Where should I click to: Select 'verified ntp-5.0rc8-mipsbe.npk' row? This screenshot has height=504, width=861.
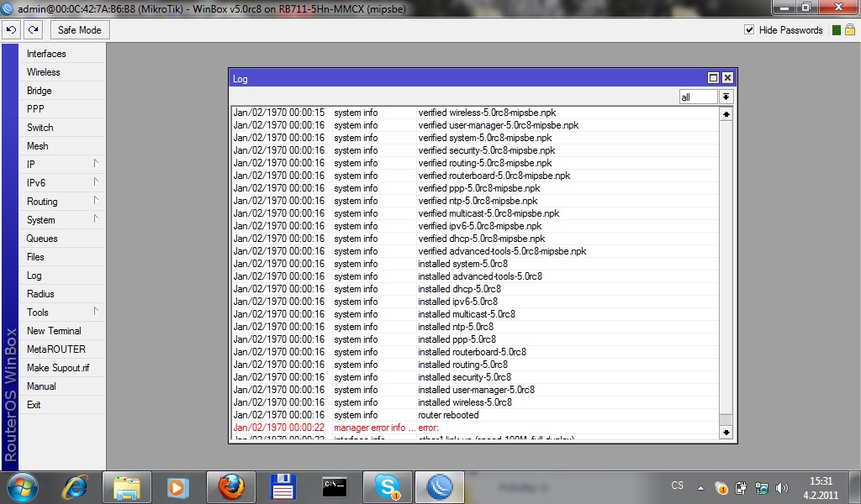point(475,201)
